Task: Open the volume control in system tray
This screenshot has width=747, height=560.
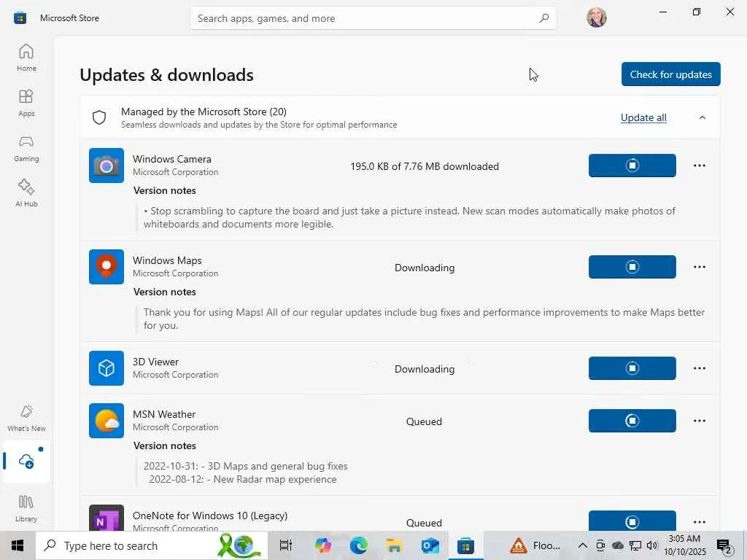Action: (x=652, y=545)
